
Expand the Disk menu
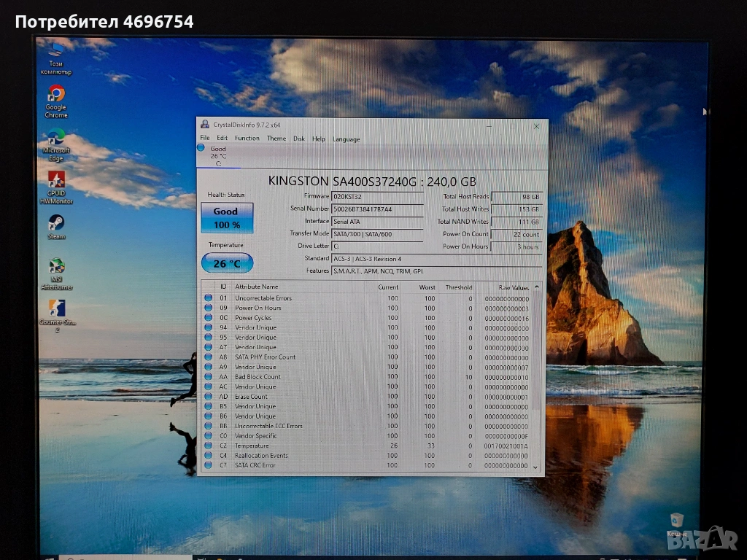click(x=299, y=139)
